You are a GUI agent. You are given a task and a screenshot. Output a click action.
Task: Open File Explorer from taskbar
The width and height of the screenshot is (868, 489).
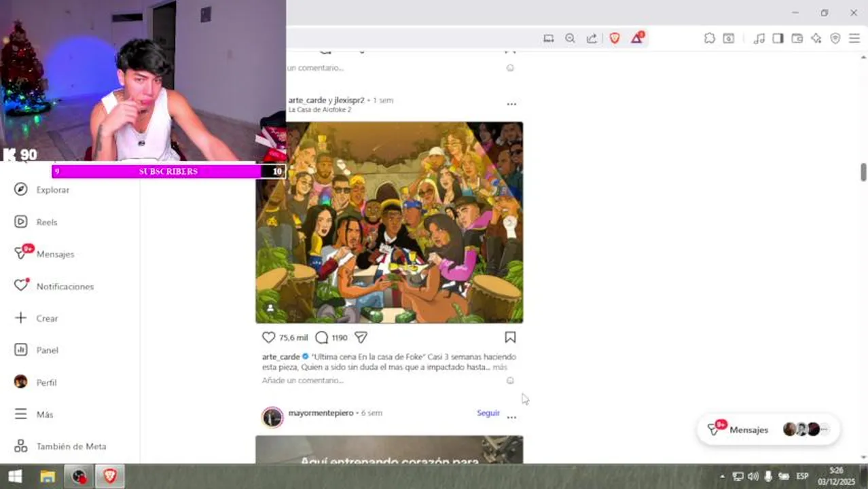point(48,477)
